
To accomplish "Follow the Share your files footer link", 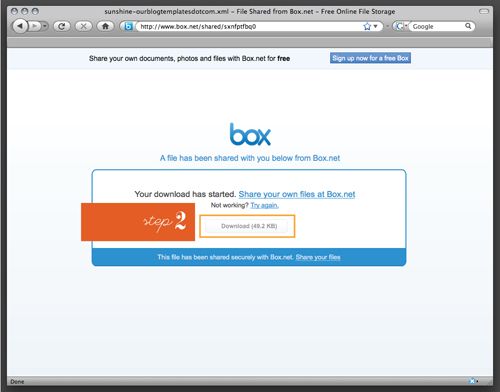I will point(318,257).
